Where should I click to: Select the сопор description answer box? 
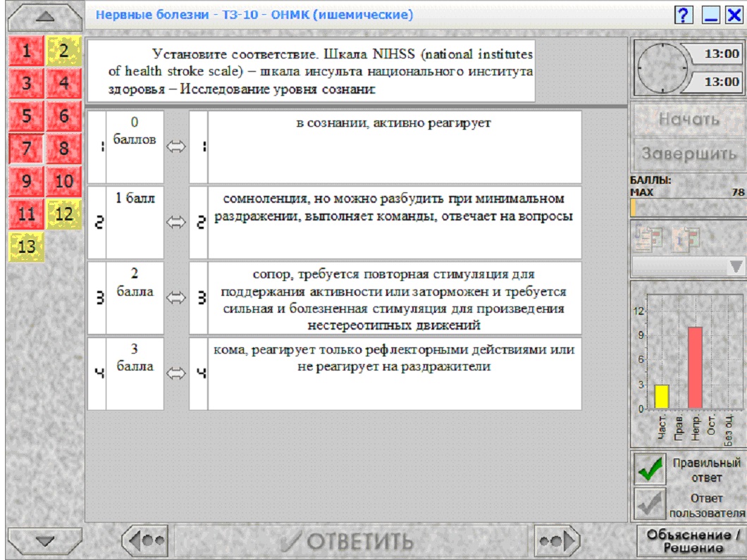tap(395, 298)
